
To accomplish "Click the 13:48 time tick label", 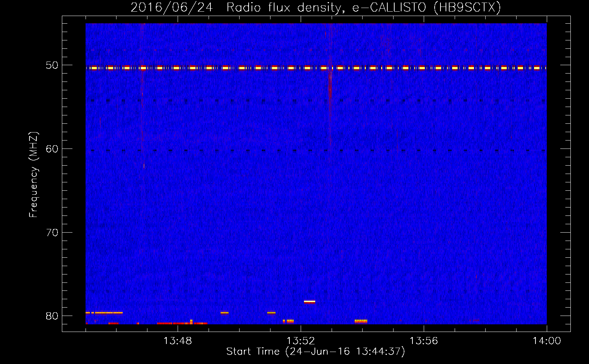I will 178,341.
